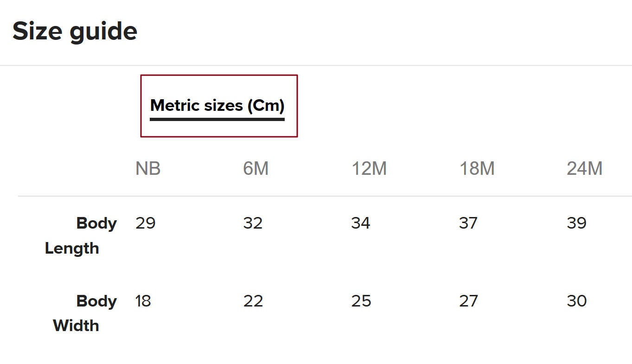Image resolution: width=632 pixels, height=364 pixels.
Task: Click the Body Length row label
Action: [x=81, y=236]
